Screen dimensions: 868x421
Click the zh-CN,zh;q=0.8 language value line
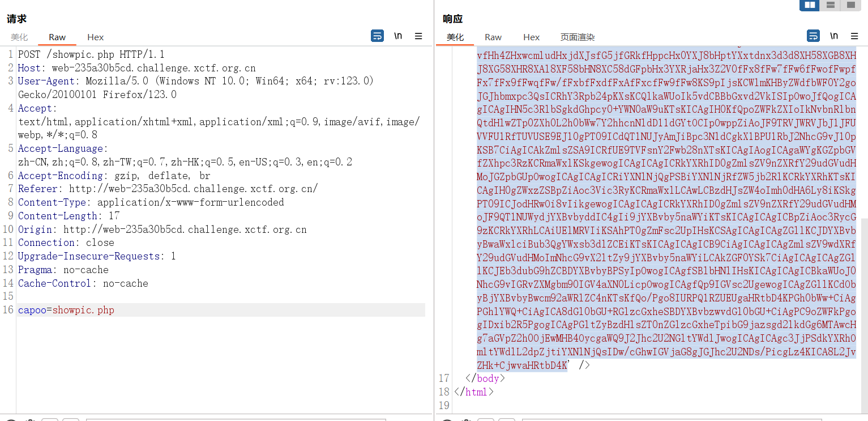[185, 162]
